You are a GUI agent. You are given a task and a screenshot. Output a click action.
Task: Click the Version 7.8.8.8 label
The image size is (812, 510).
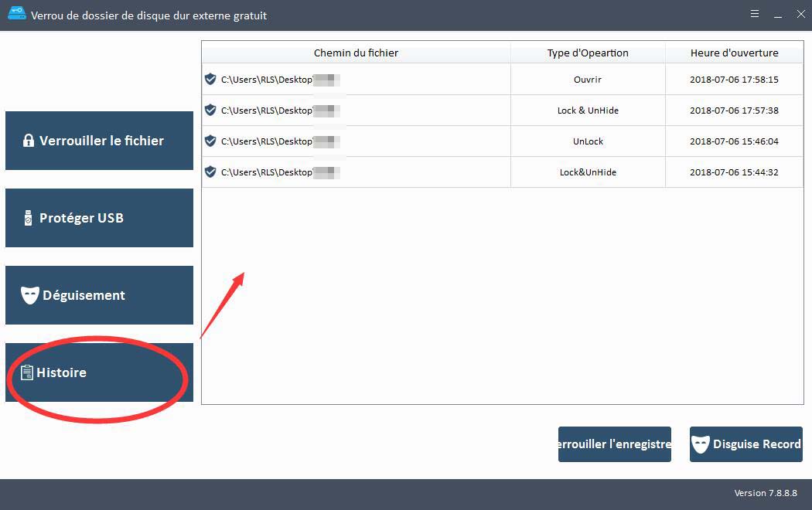[x=766, y=493]
